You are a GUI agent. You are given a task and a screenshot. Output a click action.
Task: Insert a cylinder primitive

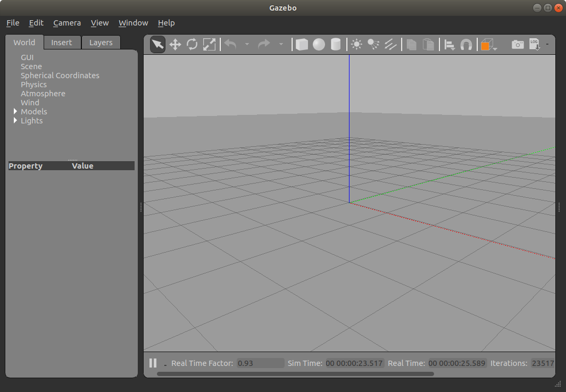(x=336, y=45)
